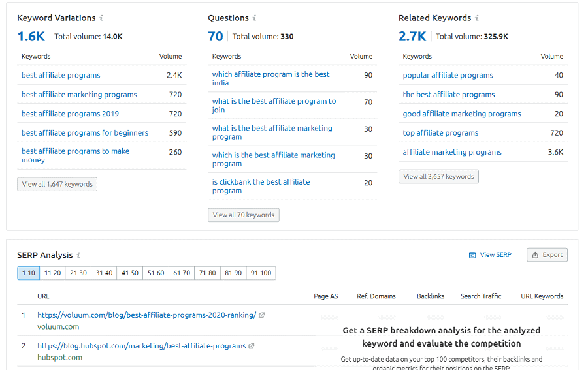Open related keyword 'the best affiliate programs'

449,95
